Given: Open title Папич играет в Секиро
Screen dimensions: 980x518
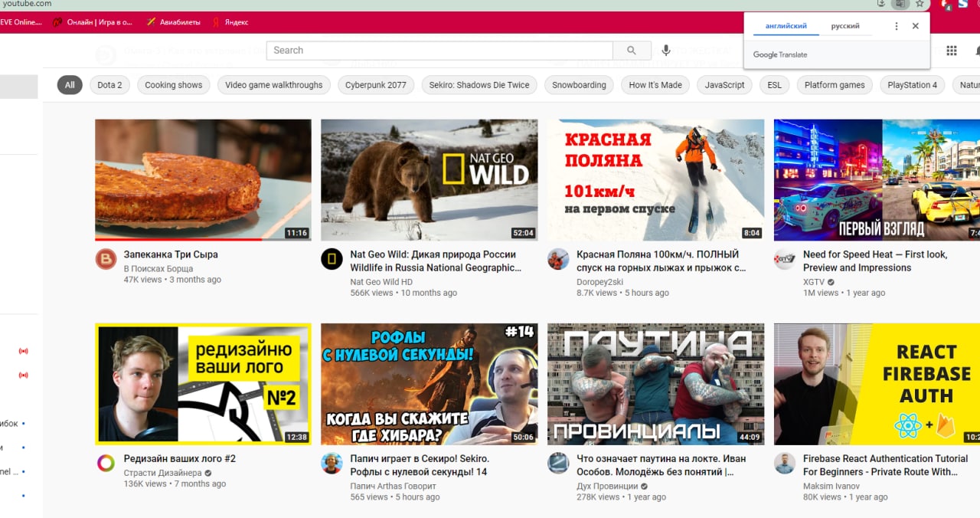Looking at the screenshot, I should (420, 465).
